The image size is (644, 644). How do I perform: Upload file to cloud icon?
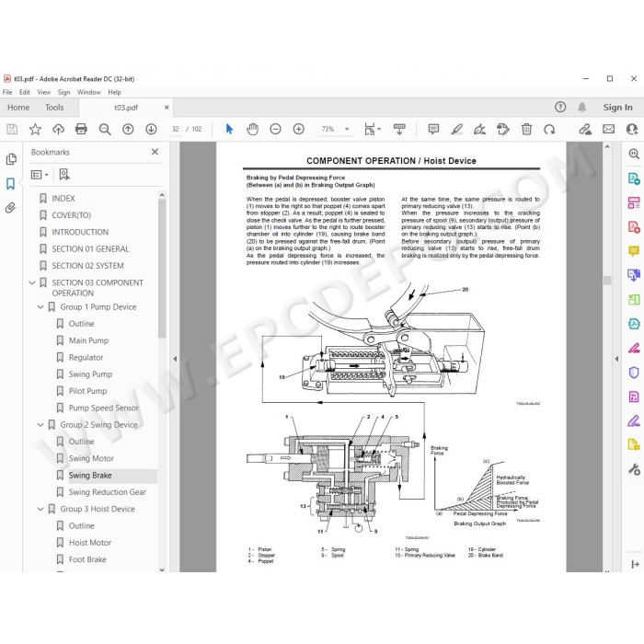tap(58, 130)
